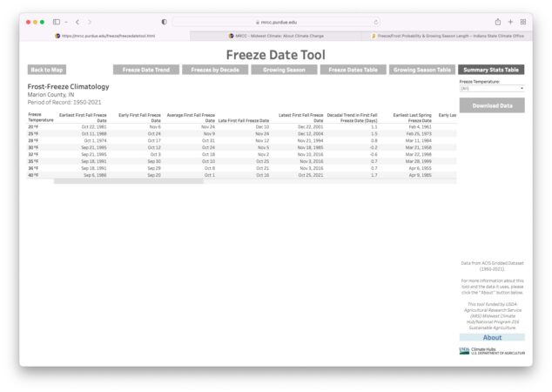
Task: Switch to Freeze/Frost Probability browser tab
Action: (x=448, y=36)
